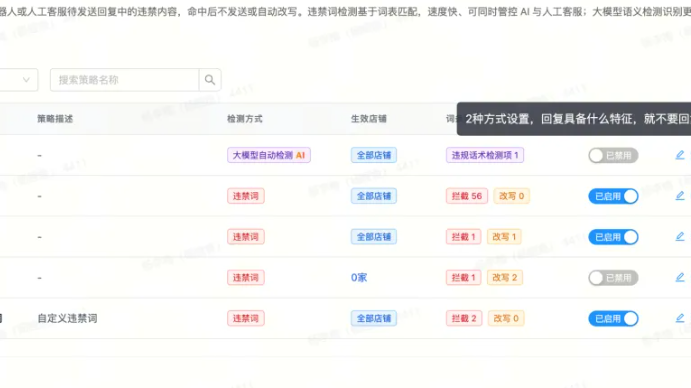Disable the 已启用 switch beside 改写 1
The height and width of the screenshot is (388, 691).
pos(613,237)
